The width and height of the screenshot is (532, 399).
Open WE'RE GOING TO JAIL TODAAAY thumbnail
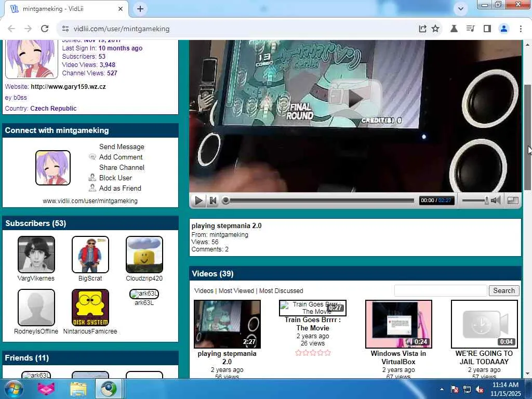[484, 324]
